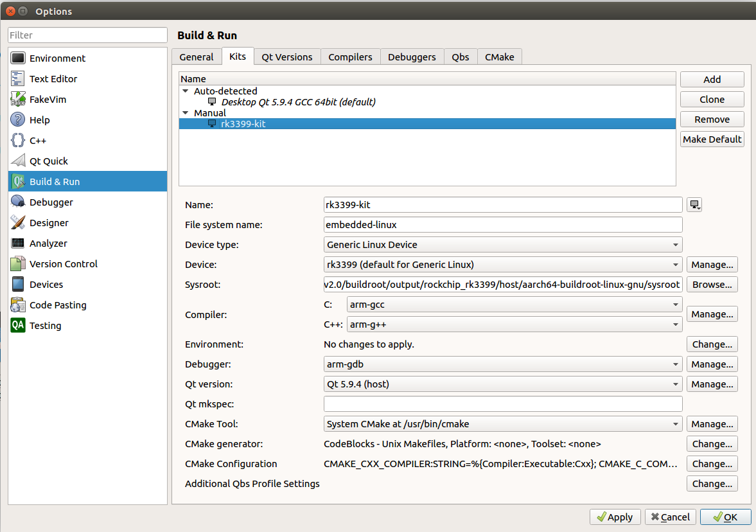Switch to the Qt Versions tab
The width and height of the screenshot is (756, 532).
pos(286,57)
